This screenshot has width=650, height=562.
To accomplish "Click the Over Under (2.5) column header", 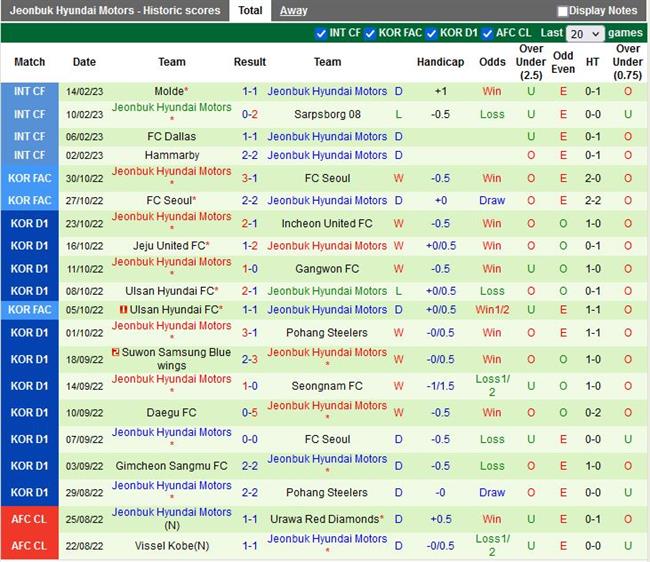I will 531,62.
